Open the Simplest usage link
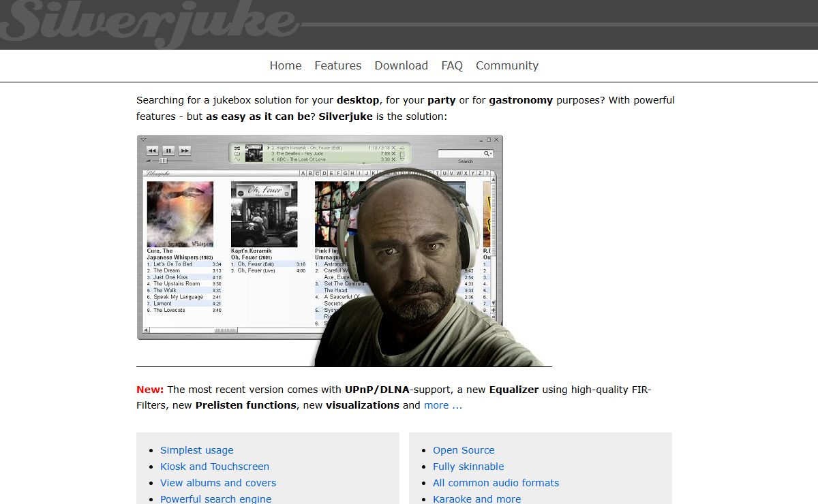 click(197, 450)
